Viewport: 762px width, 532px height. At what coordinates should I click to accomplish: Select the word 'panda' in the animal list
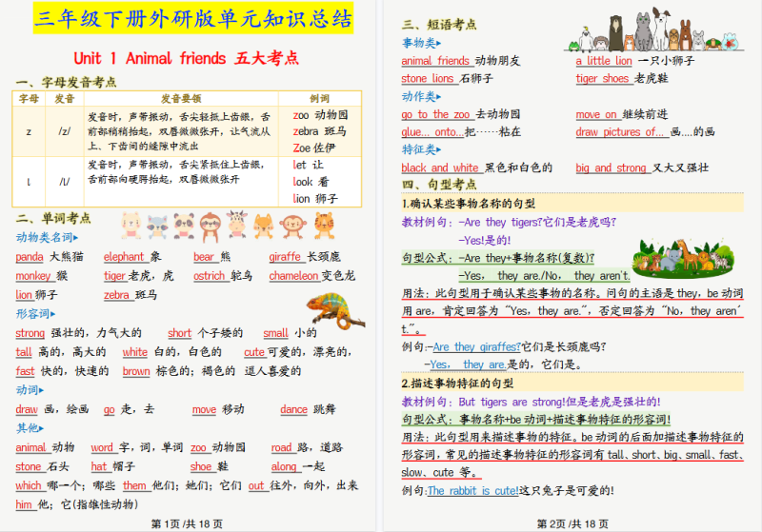30,257
